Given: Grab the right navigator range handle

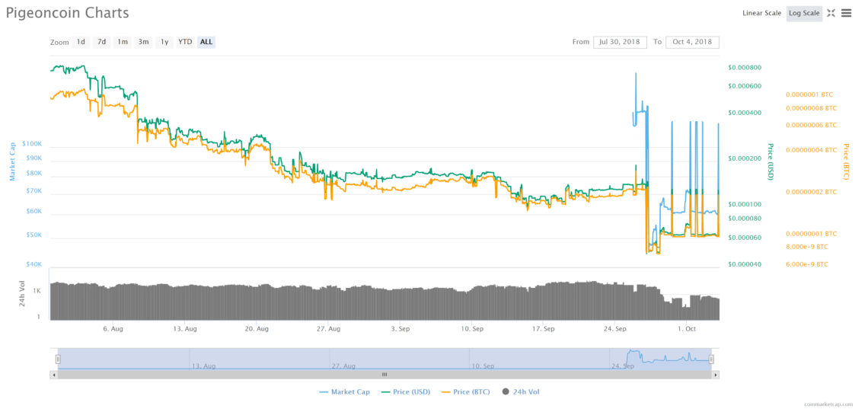Looking at the screenshot, I should pyautogui.click(x=711, y=359).
